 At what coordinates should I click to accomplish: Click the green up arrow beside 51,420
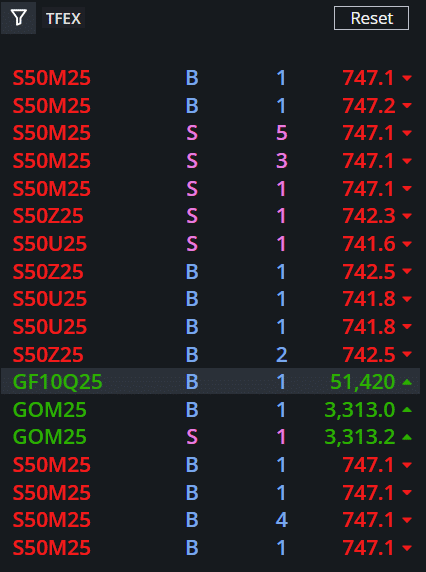(407, 382)
